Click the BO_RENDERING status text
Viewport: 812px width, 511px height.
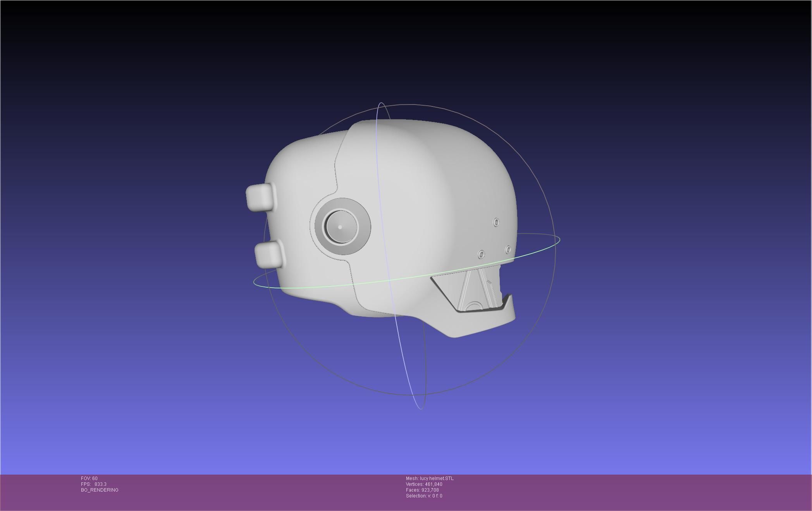100,490
